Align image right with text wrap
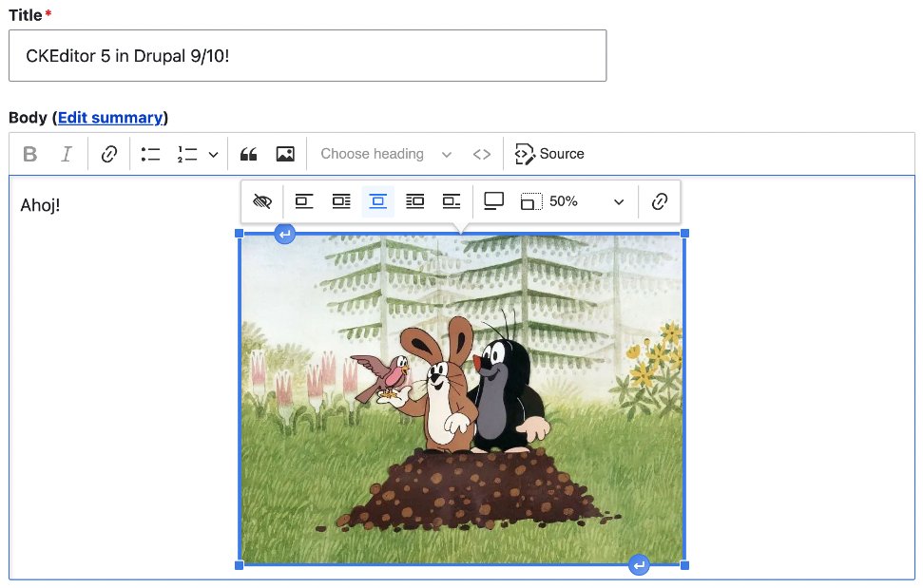 (x=415, y=201)
